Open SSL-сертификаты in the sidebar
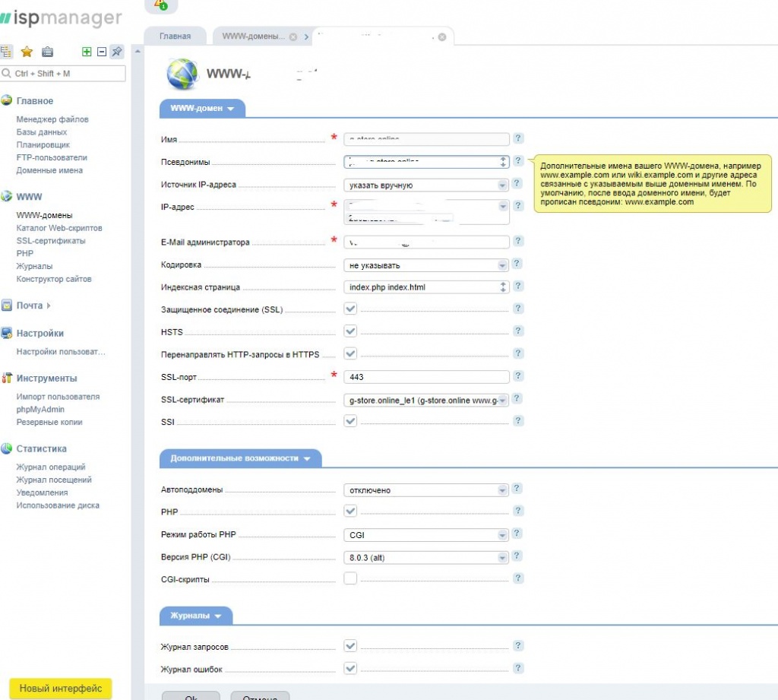This screenshot has height=700, width=778. [51, 241]
